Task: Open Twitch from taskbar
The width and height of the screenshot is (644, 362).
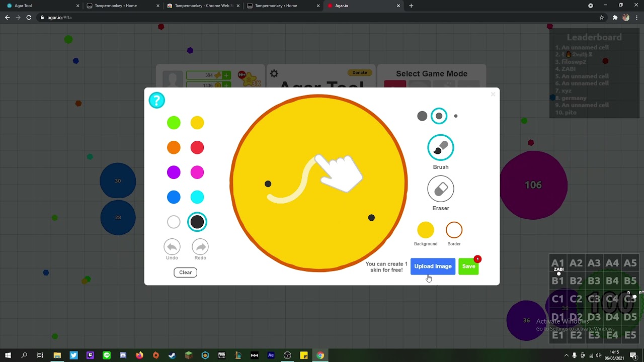Action: [x=91, y=355]
